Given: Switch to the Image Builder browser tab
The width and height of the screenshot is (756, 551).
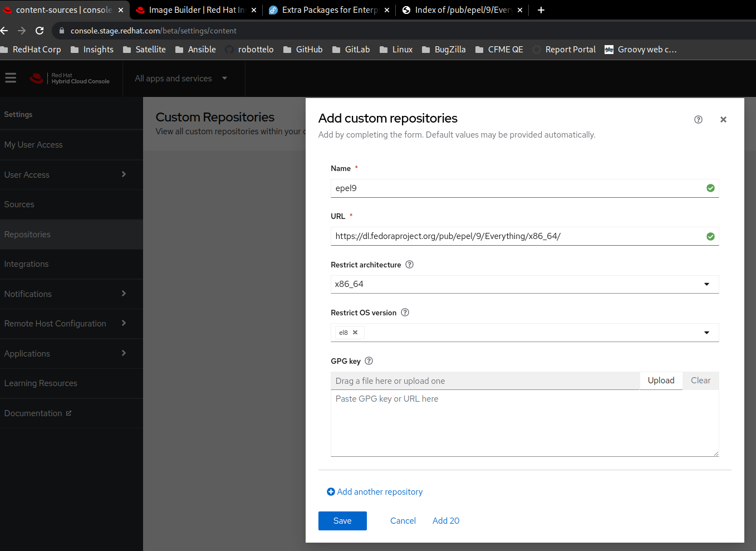Looking at the screenshot, I should pyautogui.click(x=196, y=10).
